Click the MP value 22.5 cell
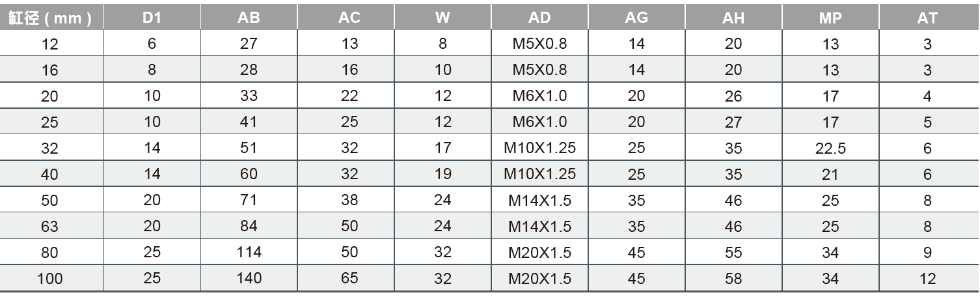This screenshot has width=980, height=297. coord(830,148)
